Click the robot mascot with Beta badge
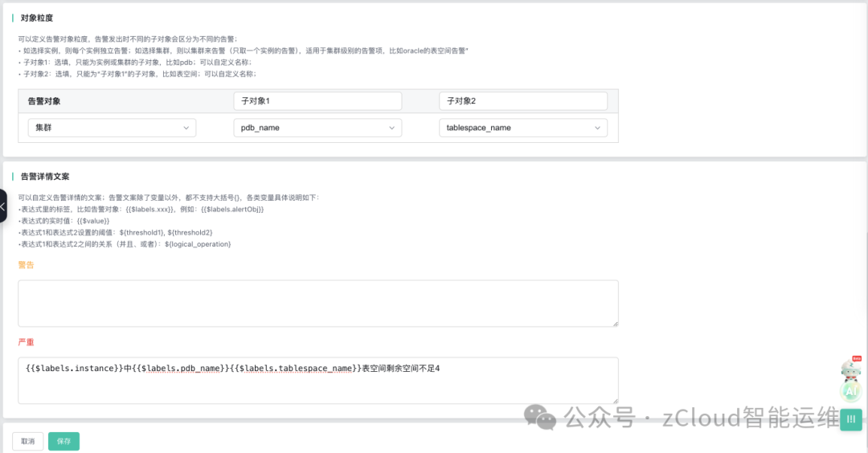 tap(850, 368)
